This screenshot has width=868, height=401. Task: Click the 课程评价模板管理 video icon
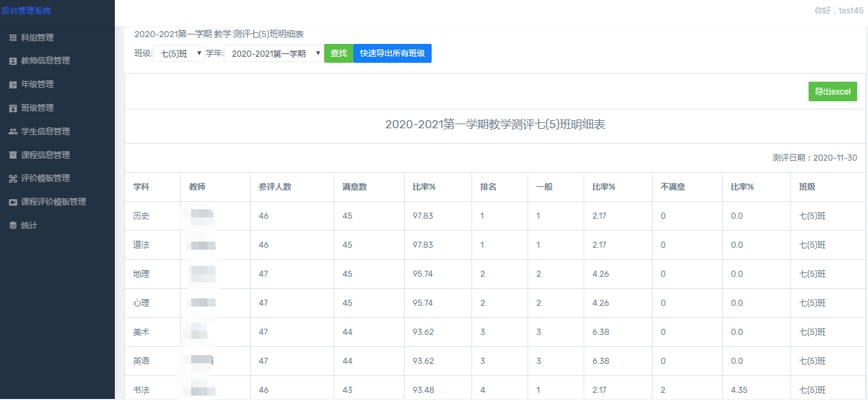[12, 202]
